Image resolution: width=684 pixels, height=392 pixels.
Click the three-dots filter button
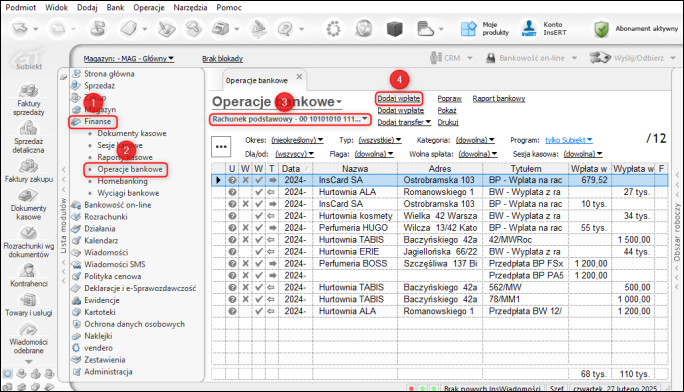tap(221, 147)
